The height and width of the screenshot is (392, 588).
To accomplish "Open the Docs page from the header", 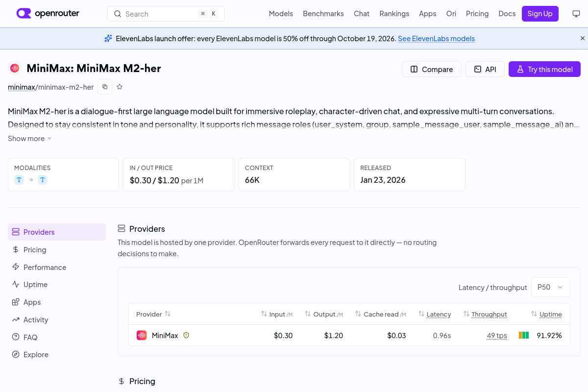I will 507,14.
